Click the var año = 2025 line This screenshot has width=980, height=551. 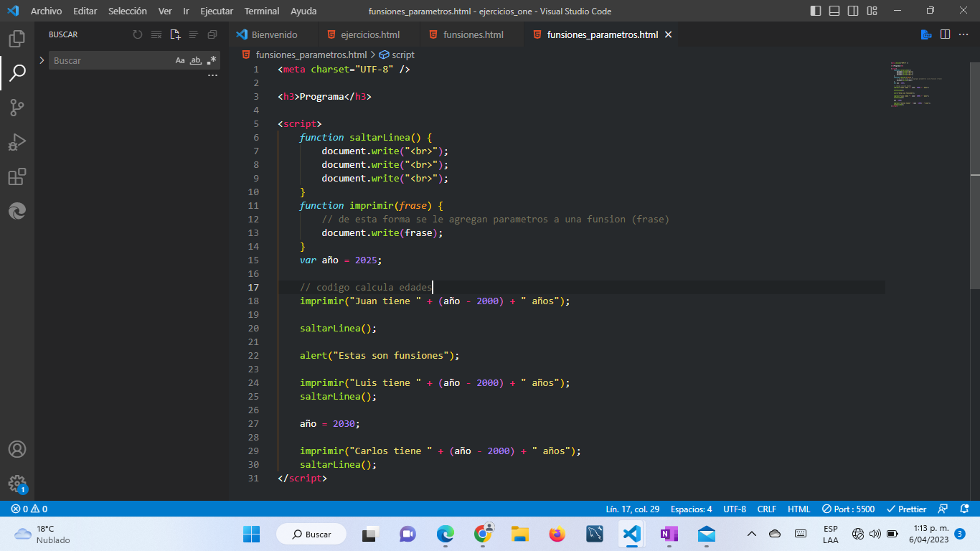[x=341, y=260]
